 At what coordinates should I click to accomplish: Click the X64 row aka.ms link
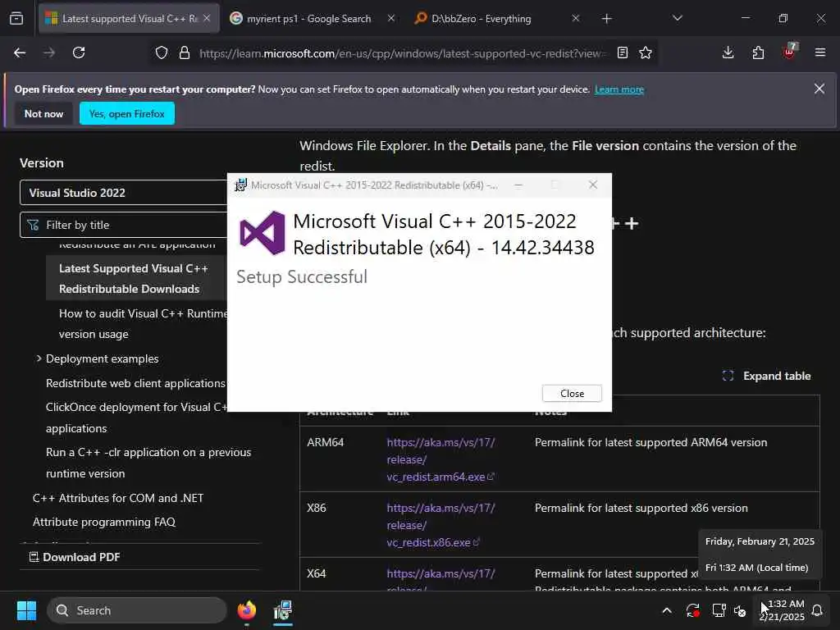[441, 573]
